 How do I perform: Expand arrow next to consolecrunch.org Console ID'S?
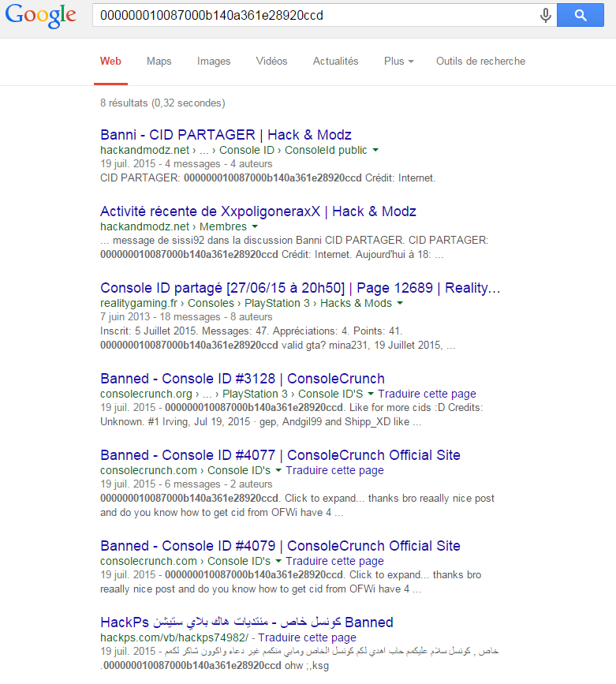(371, 394)
